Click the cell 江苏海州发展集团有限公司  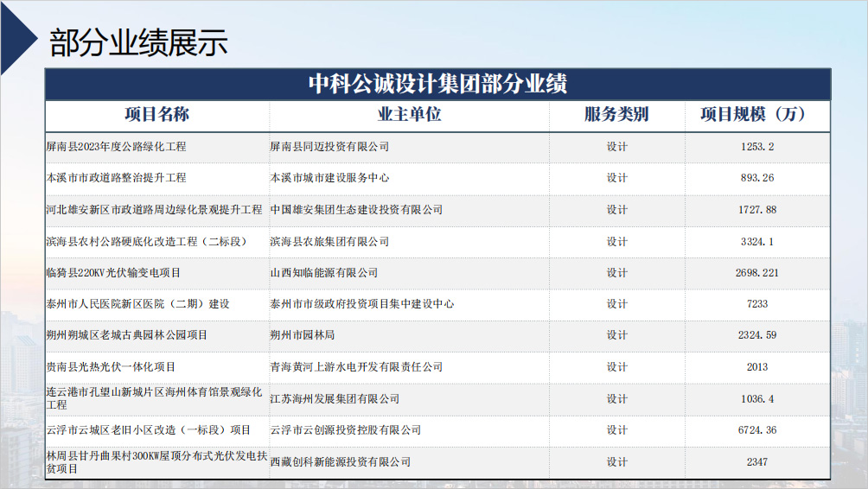335,399
